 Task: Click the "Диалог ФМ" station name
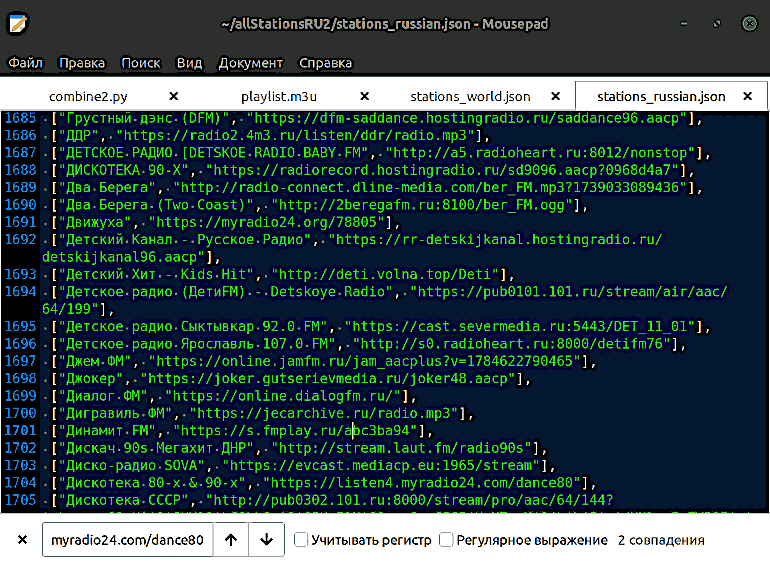tap(103, 396)
